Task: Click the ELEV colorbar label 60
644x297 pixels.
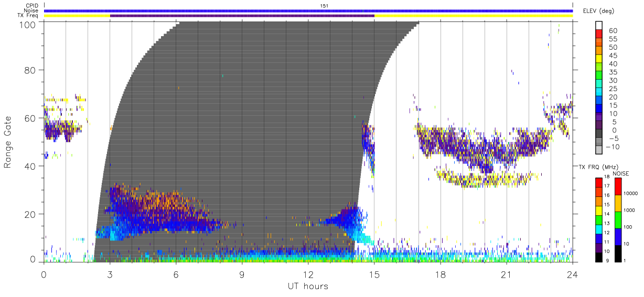Action: (x=613, y=31)
